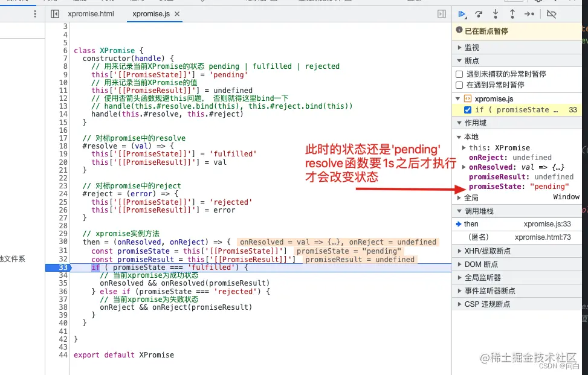This screenshot has width=588, height=375.
Task: Click the 已在断点暂停 paused notice
Action: coord(517,31)
